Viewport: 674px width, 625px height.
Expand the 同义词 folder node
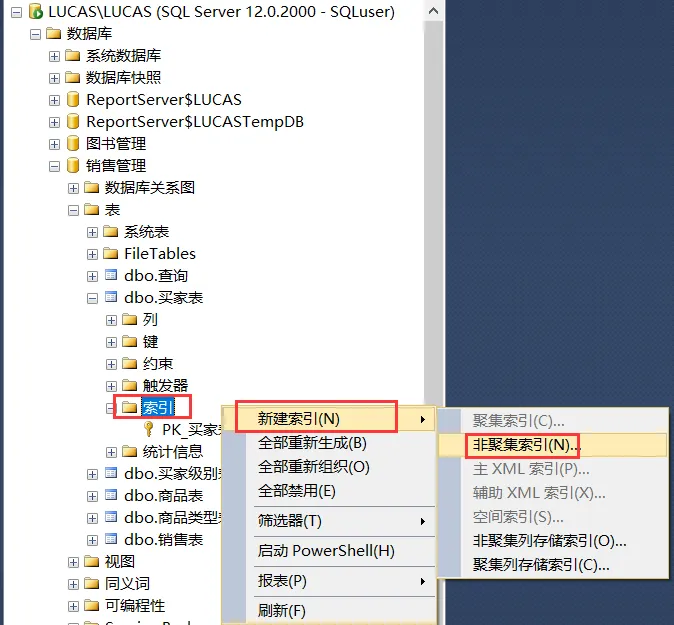click(x=73, y=585)
